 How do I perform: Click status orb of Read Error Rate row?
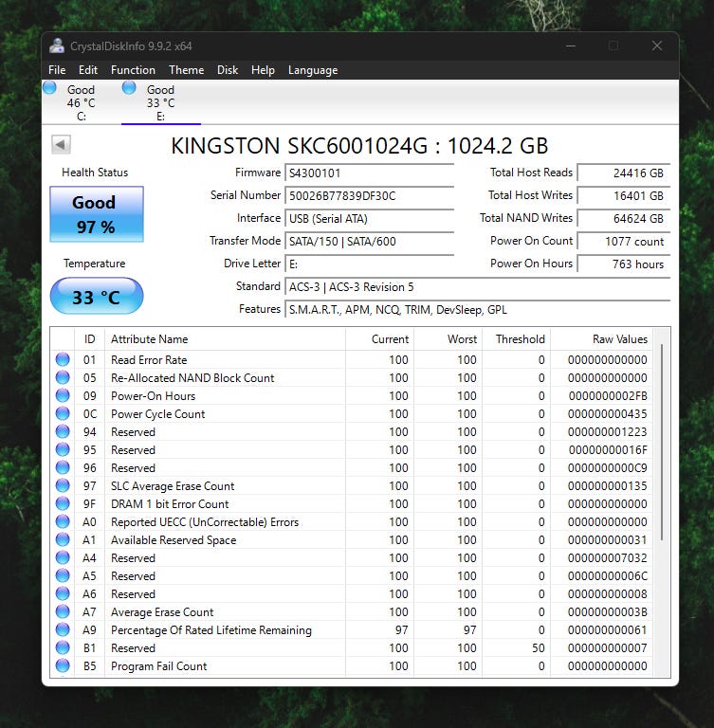coord(63,359)
